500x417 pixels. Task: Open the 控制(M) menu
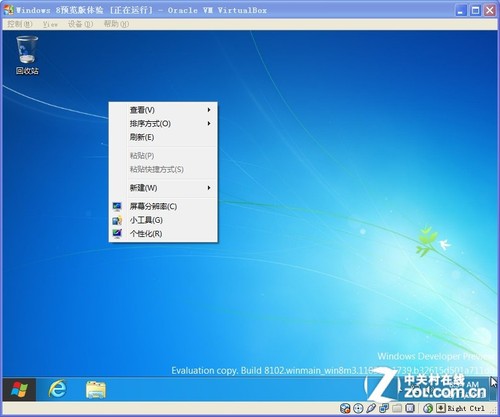pos(19,24)
